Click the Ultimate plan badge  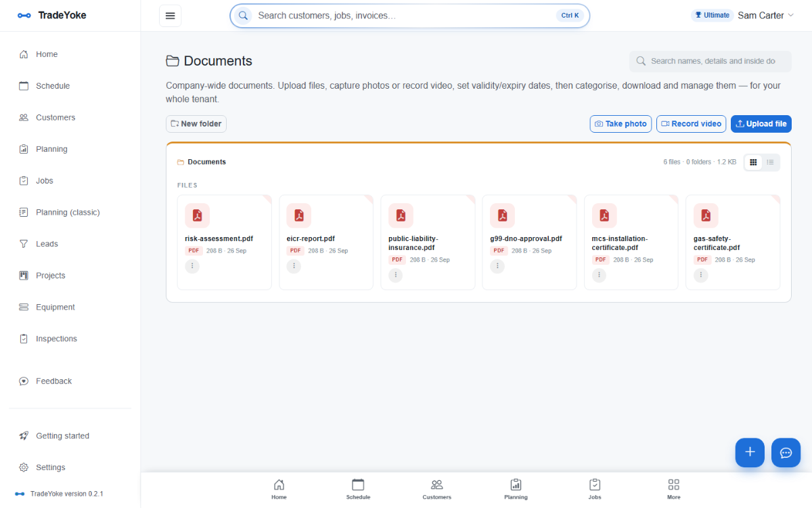point(712,15)
